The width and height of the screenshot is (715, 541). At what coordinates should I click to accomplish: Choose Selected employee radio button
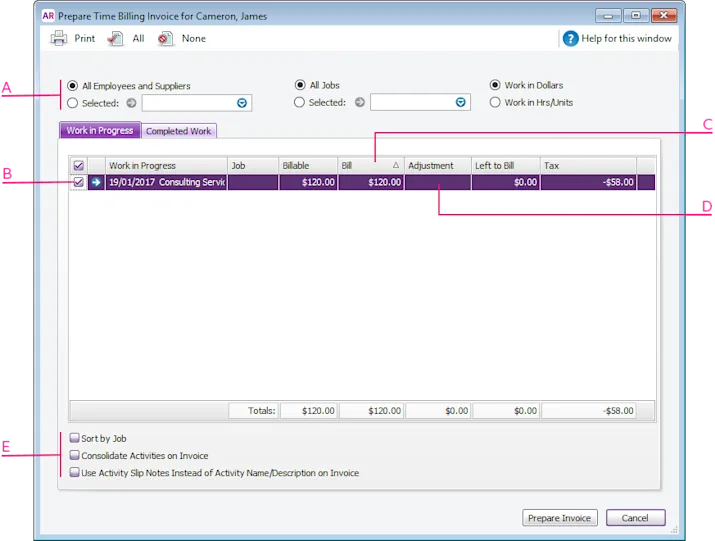click(x=72, y=103)
